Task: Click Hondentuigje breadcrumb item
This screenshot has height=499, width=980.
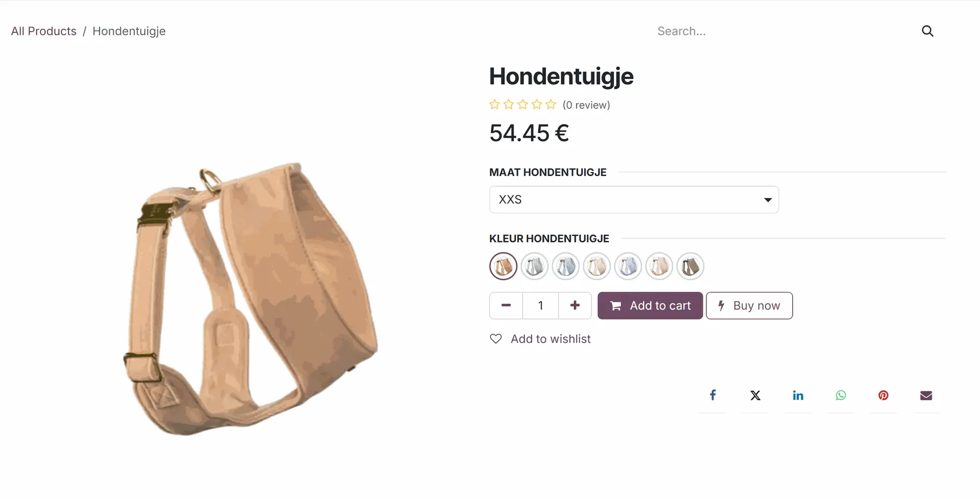Action: click(129, 31)
